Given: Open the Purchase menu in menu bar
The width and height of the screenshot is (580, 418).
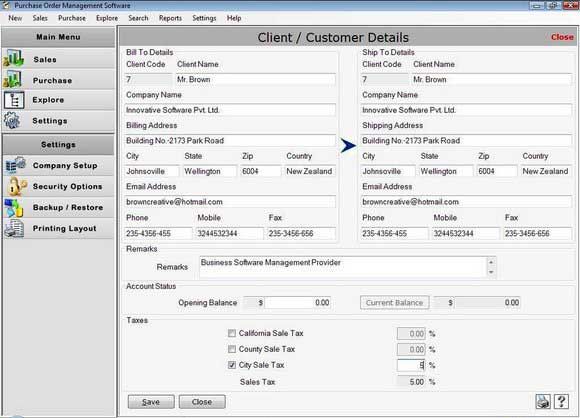Looking at the screenshot, I should [72, 18].
